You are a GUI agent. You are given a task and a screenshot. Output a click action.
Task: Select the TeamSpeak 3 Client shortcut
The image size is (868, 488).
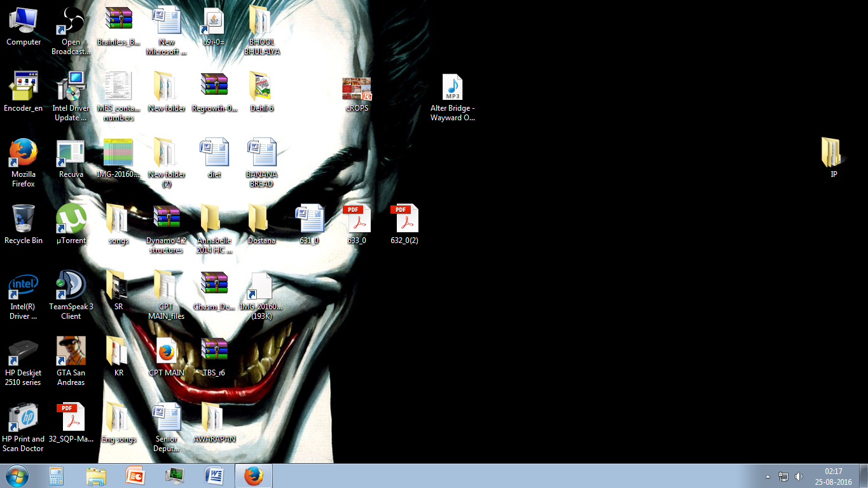pos(71,295)
